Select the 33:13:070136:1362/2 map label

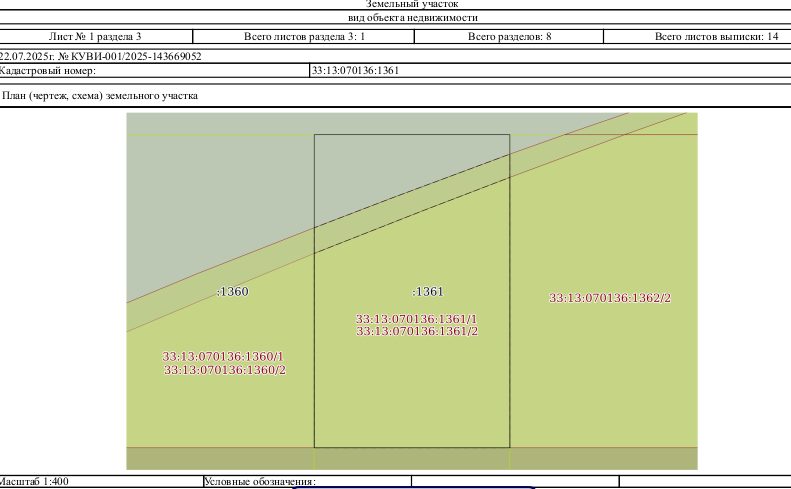click(610, 298)
